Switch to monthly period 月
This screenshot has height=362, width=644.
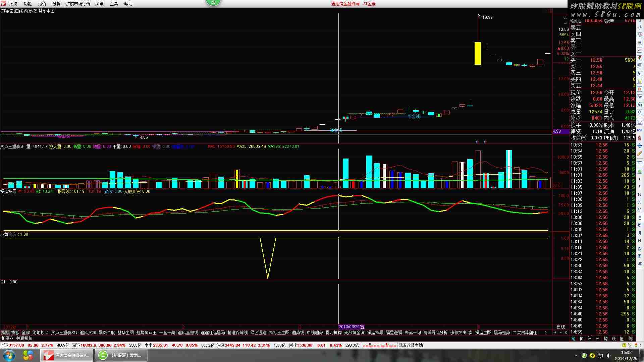tap(640, 233)
